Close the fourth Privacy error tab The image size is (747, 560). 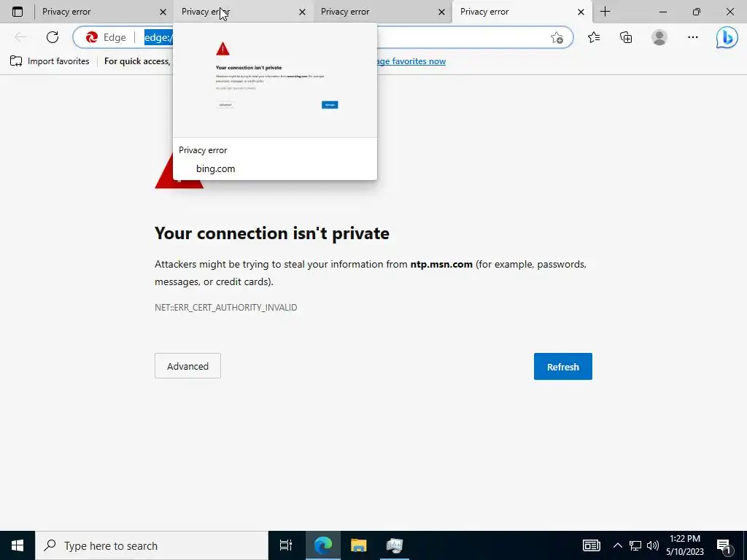point(581,12)
